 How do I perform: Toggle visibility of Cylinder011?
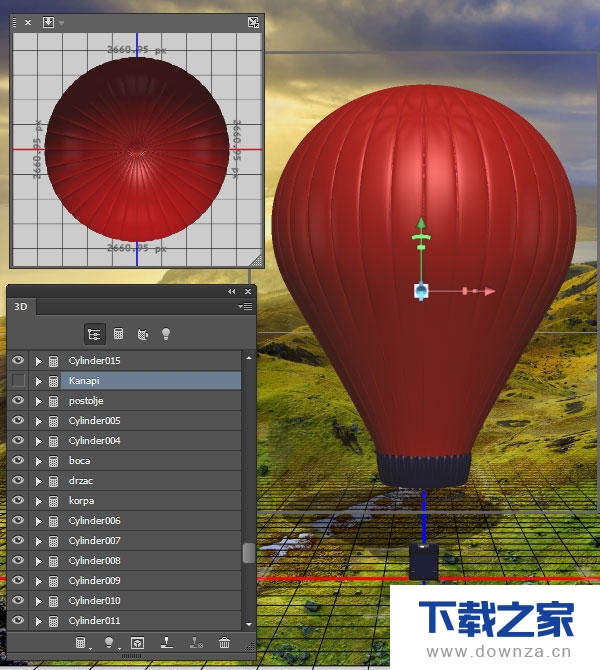18,620
